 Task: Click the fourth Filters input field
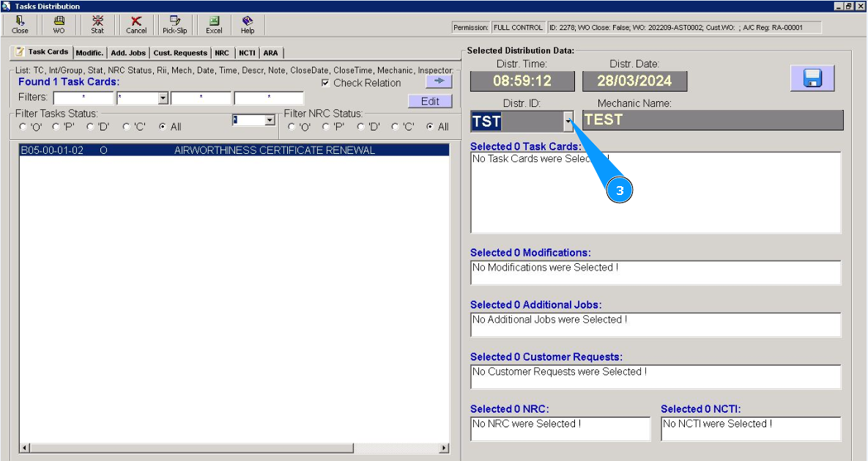pos(269,99)
